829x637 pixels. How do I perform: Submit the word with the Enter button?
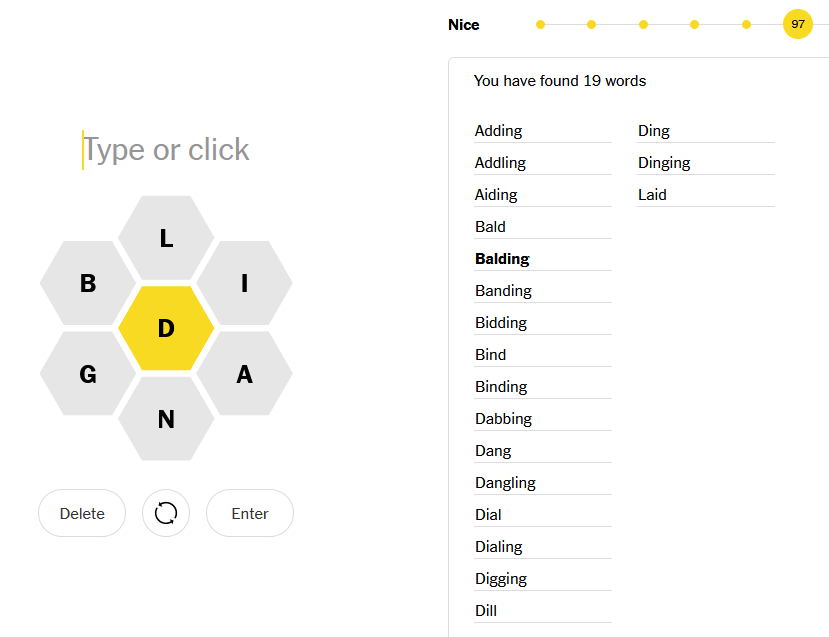pos(250,513)
